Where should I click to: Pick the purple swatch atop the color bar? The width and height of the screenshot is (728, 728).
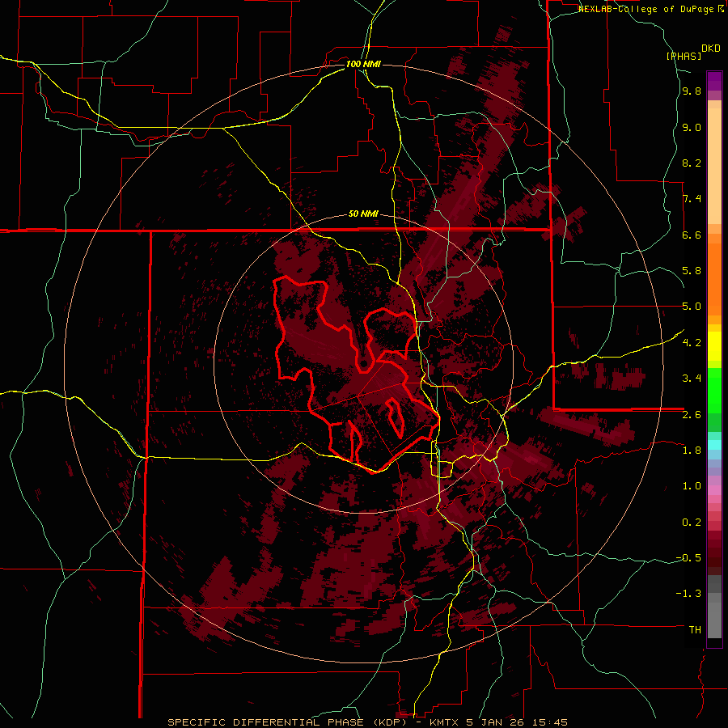coord(714,81)
